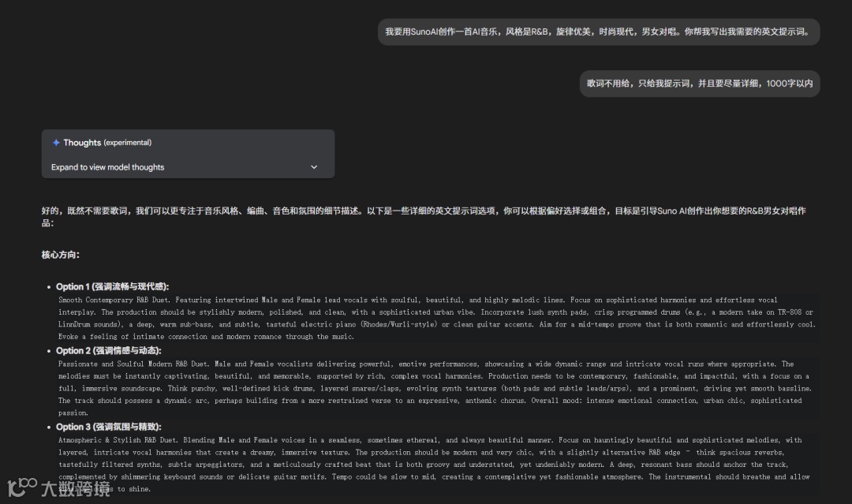Image resolution: width=852 pixels, height=504 pixels.
Task: Select the first user message about SunoAI
Action: tap(599, 32)
